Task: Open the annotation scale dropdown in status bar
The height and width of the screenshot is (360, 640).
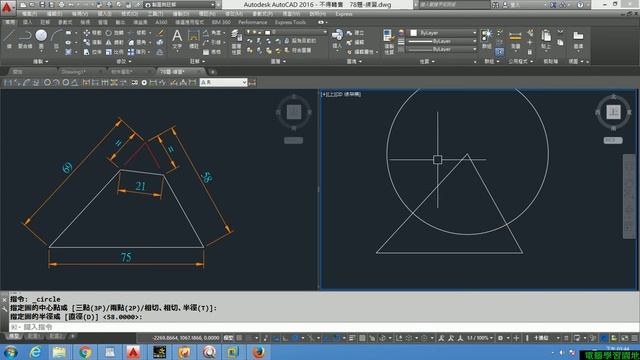Action: [x=479, y=338]
